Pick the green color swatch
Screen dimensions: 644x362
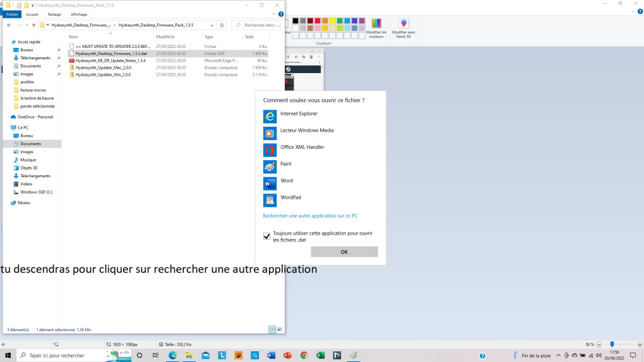point(340,21)
